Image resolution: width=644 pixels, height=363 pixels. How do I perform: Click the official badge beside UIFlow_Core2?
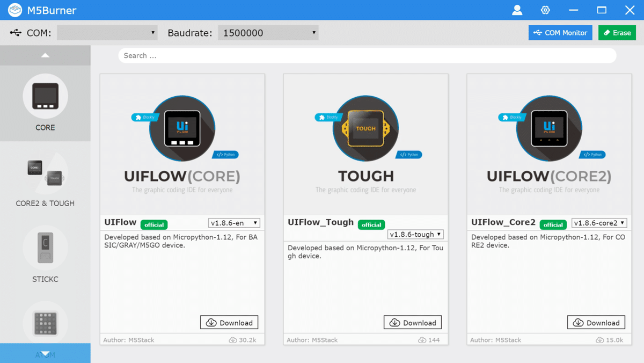553,224
